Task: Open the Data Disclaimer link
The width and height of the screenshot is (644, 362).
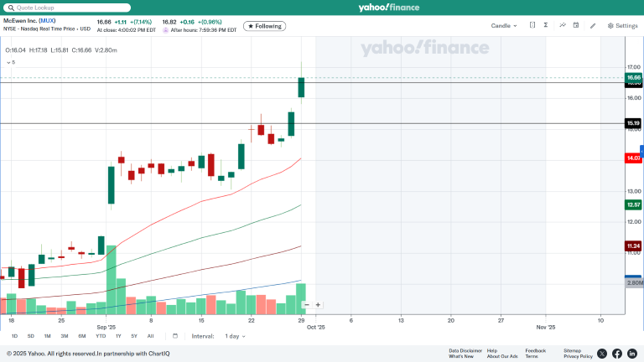Action: pyautogui.click(x=465, y=351)
